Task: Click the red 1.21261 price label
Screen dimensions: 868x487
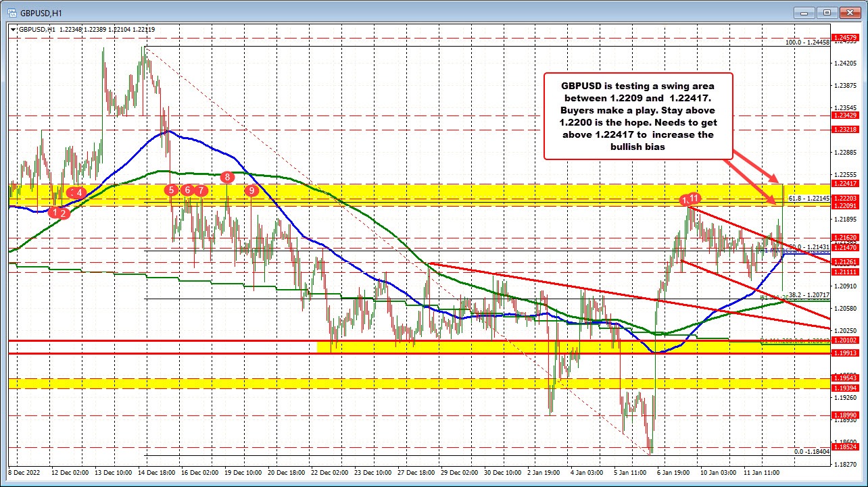Action: click(845, 262)
